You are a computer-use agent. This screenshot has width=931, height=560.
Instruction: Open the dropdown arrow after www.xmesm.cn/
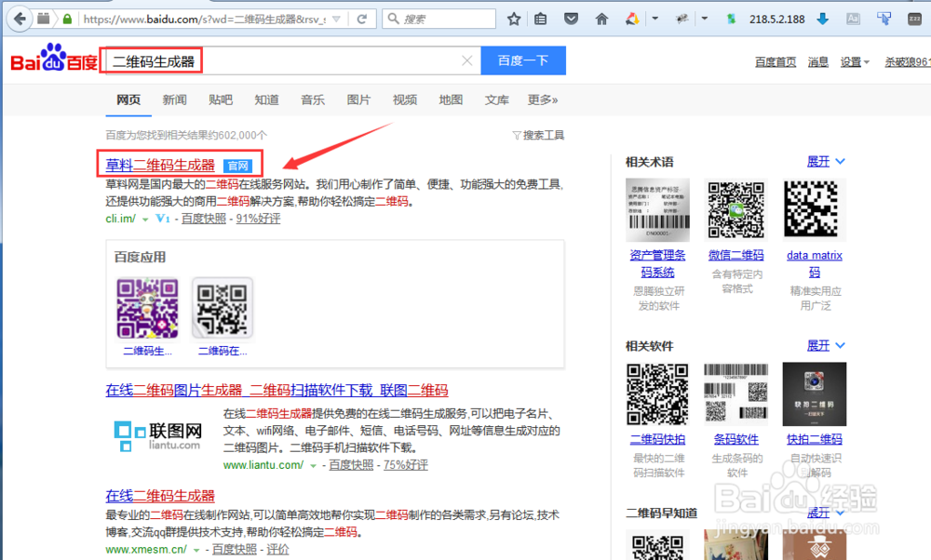coord(196,551)
